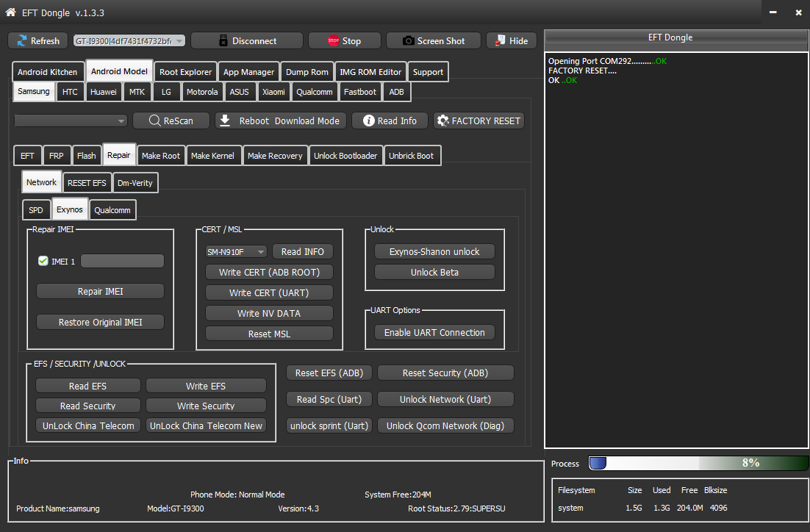Switch to the Flash tab
The width and height of the screenshot is (810, 532).
tap(86, 156)
